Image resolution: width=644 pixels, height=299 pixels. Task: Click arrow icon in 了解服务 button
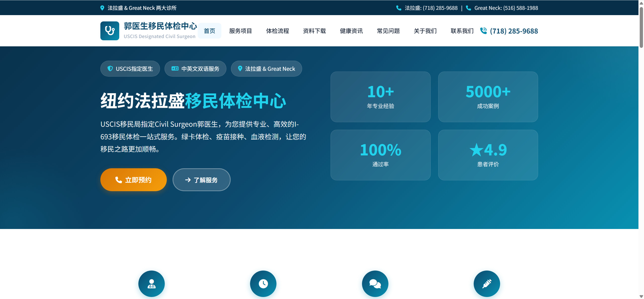pyautogui.click(x=188, y=180)
